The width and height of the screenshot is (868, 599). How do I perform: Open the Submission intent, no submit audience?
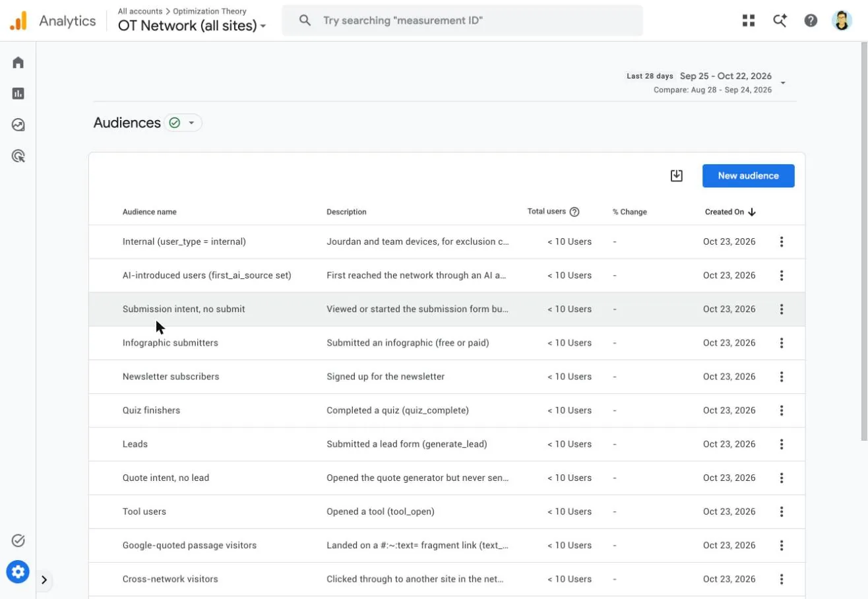[183, 309]
